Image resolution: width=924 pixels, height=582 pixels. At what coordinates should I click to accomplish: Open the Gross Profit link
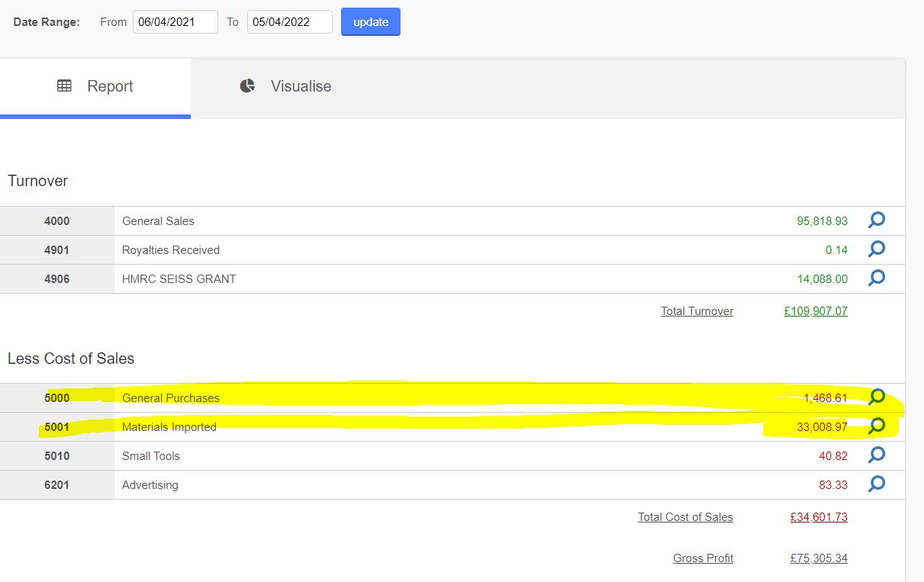[x=703, y=558]
